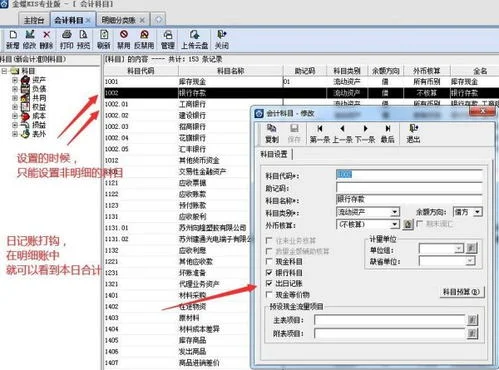Click the 刷新 (refresh) toolbar icon

[x=104, y=39]
